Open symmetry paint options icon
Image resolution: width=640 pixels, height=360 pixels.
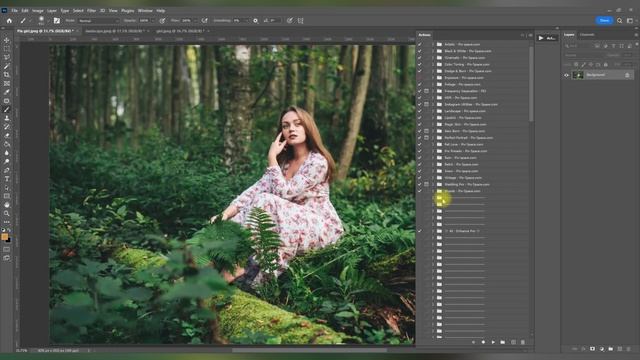pyautogui.click(x=301, y=20)
